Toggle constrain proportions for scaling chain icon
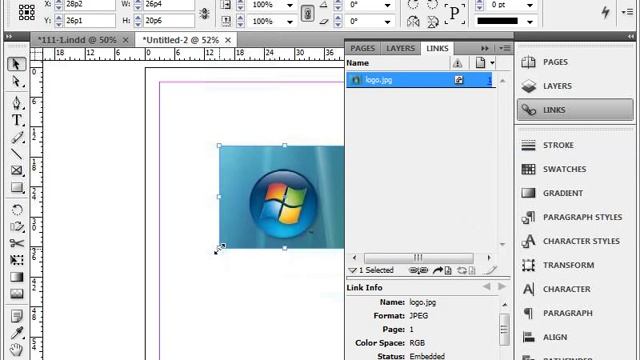This screenshot has width=640, height=360. 308,13
